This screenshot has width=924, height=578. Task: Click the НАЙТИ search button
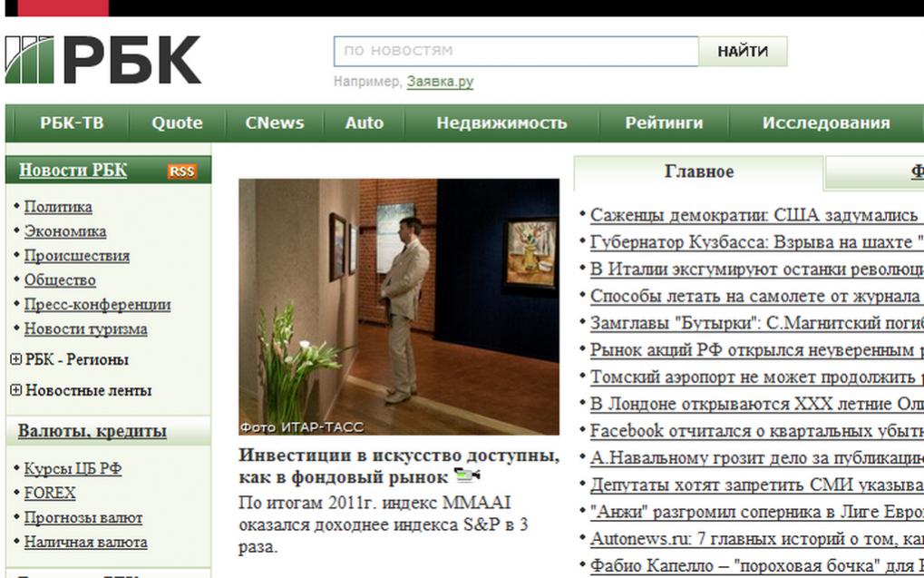click(x=743, y=52)
